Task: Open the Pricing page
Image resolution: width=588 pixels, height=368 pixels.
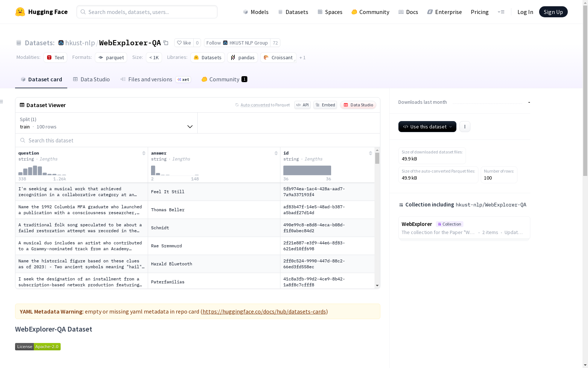Action: [x=480, y=12]
